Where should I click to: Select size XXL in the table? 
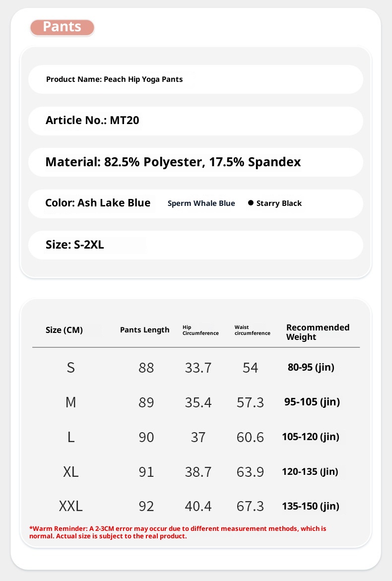(71, 507)
